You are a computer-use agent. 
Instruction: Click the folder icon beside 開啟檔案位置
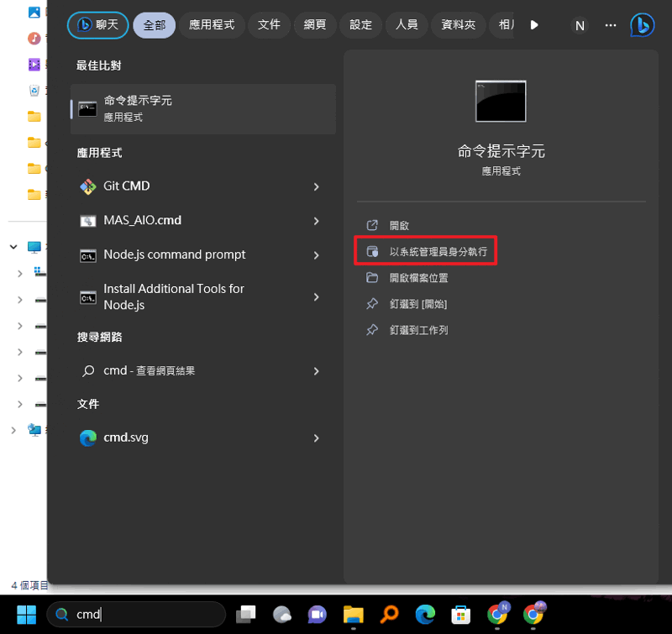372,278
